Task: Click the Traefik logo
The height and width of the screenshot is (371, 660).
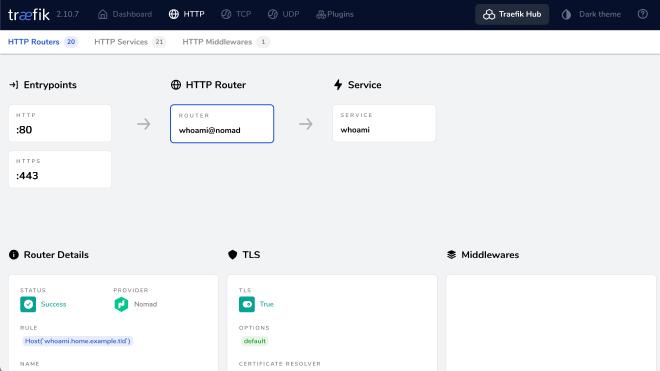Action: coord(29,14)
